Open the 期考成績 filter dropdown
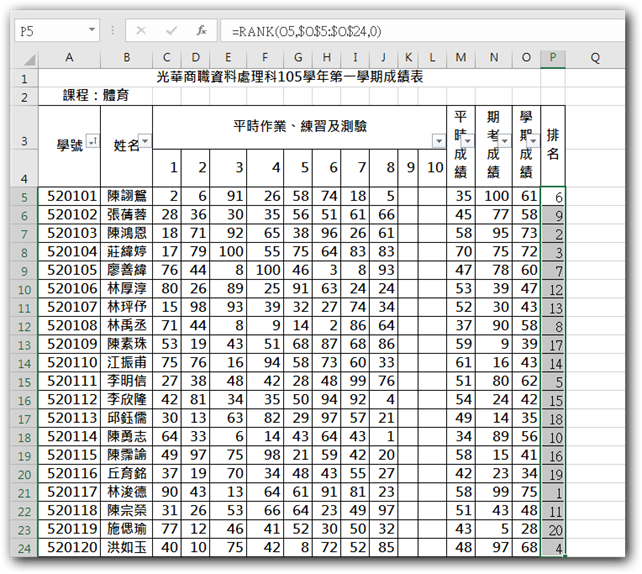The height and width of the screenshot is (574, 642). point(504,141)
